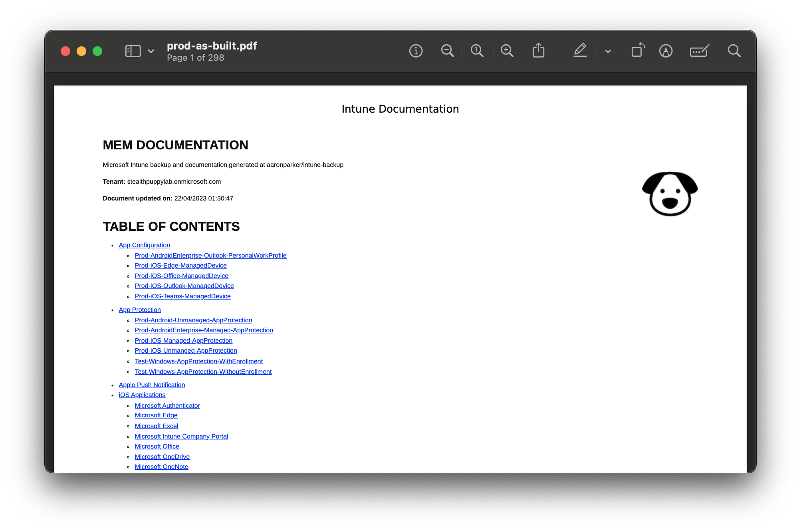Screen dimensions: 801x532
Task: Expand the sidebar view options chevron
Action: click(x=151, y=51)
